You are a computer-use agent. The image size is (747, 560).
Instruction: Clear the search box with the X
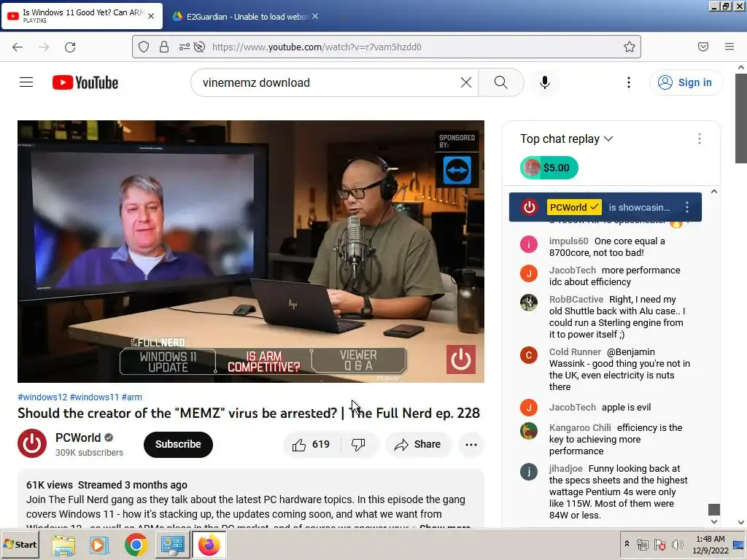466,82
